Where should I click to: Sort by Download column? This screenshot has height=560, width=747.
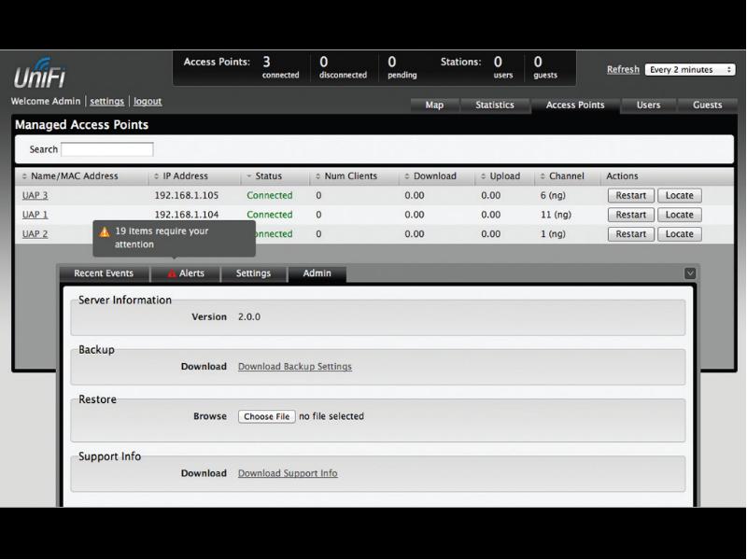click(430, 176)
